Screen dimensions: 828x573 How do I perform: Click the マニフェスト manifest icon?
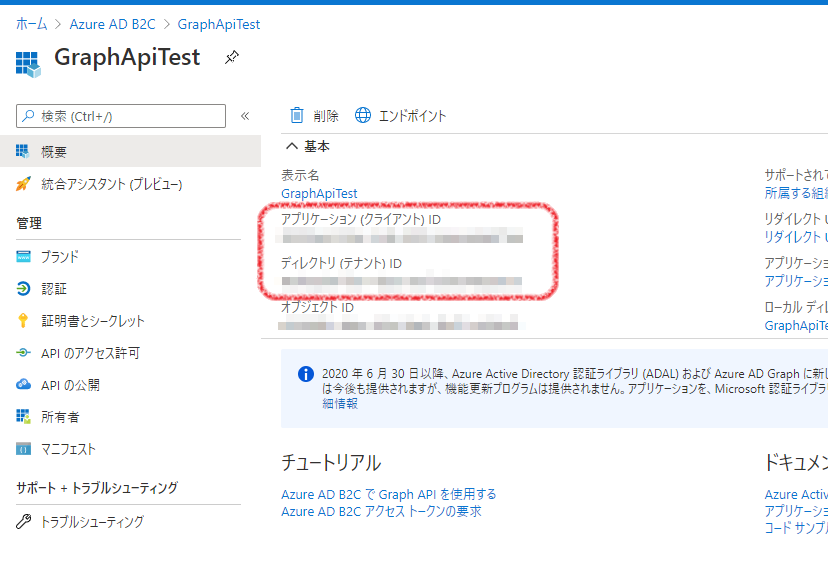23,449
